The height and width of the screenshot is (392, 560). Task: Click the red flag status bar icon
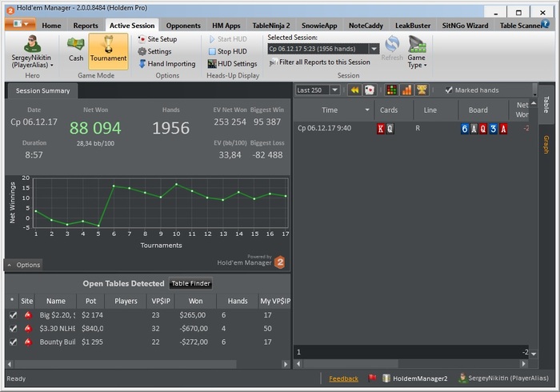[x=372, y=378]
